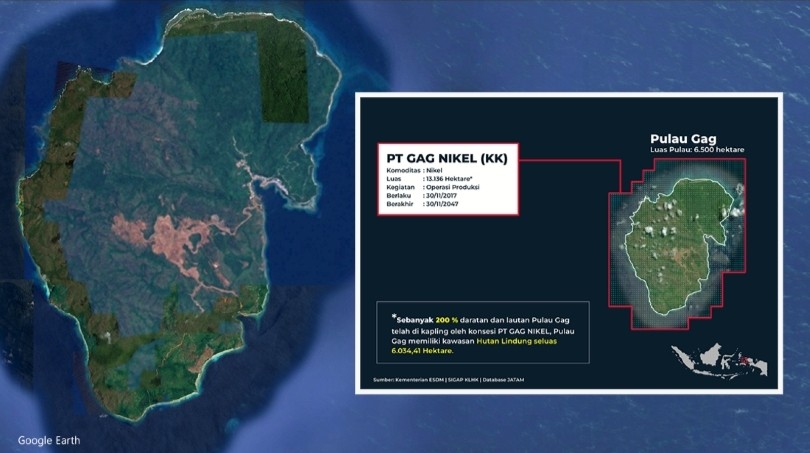This screenshot has width=810, height=453.
Task: Select the "Komoditas : Nikel" line
Action: click(414, 170)
